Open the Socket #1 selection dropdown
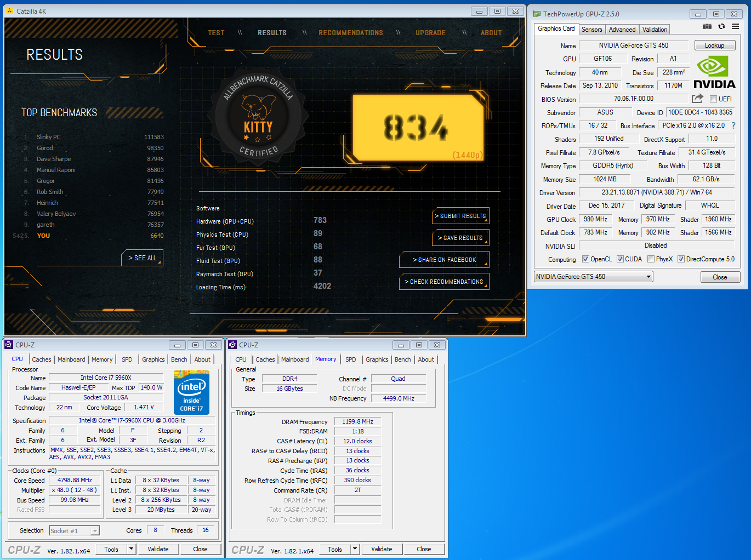 (x=75, y=530)
